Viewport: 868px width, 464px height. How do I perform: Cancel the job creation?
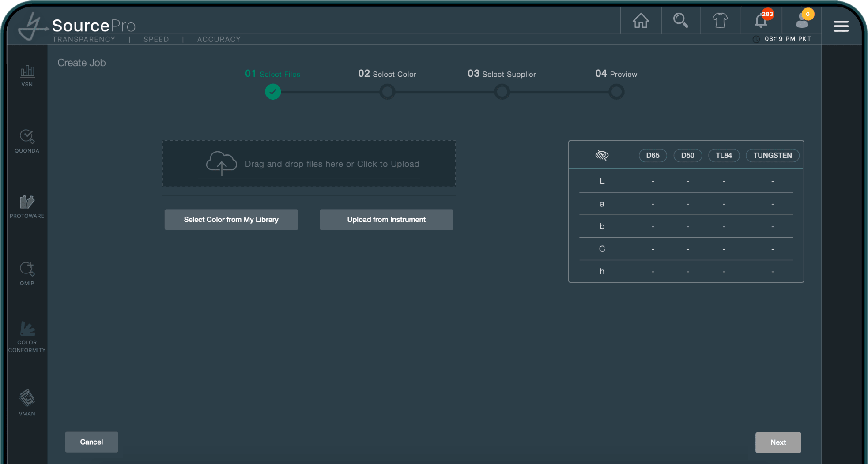pyautogui.click(x=91, y=442)
